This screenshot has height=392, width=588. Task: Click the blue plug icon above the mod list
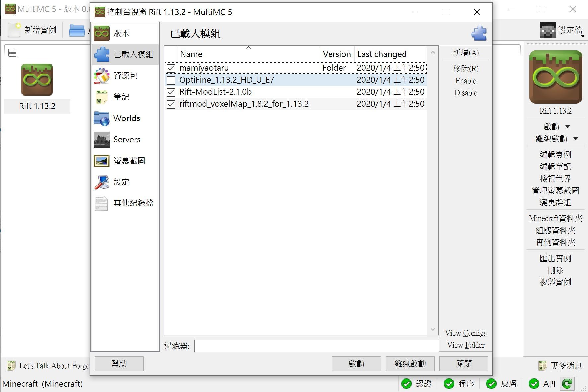479,33
